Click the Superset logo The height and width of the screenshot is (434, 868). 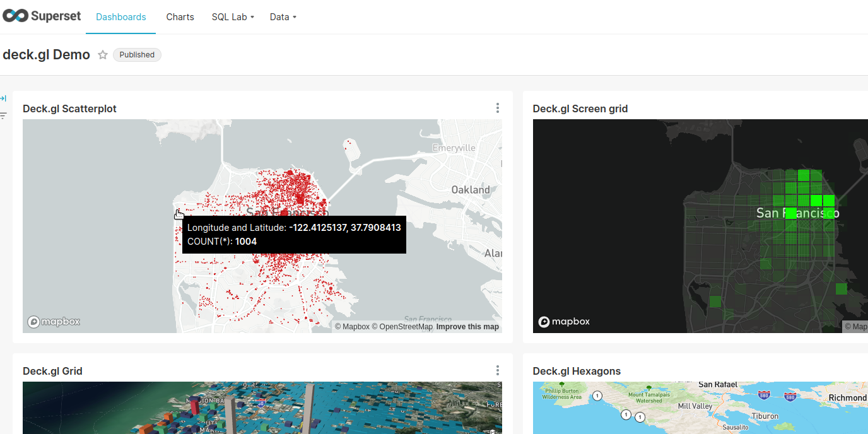(42, 16)
